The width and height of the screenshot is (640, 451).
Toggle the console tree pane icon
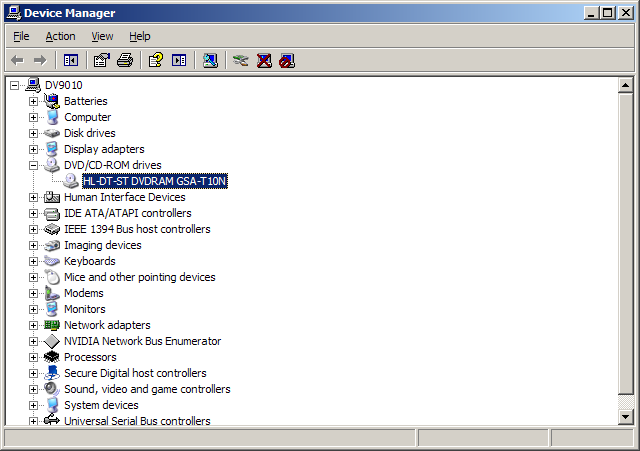point(71,60)
